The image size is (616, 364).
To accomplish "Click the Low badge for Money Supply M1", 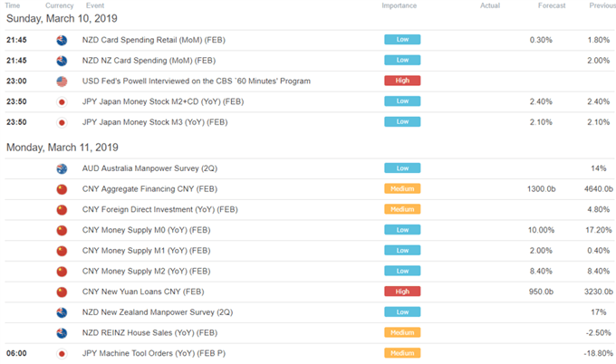I will (x=402, y=250).
